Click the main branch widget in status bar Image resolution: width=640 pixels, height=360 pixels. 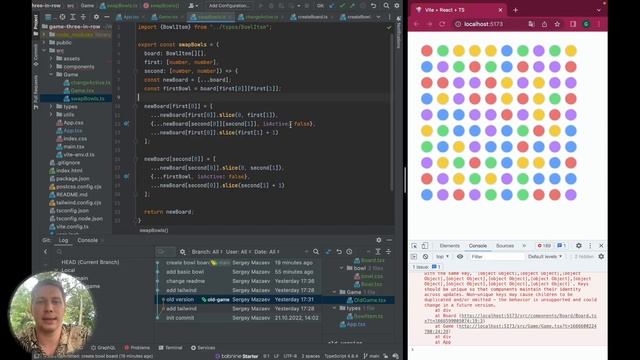(x=371, y=356)
